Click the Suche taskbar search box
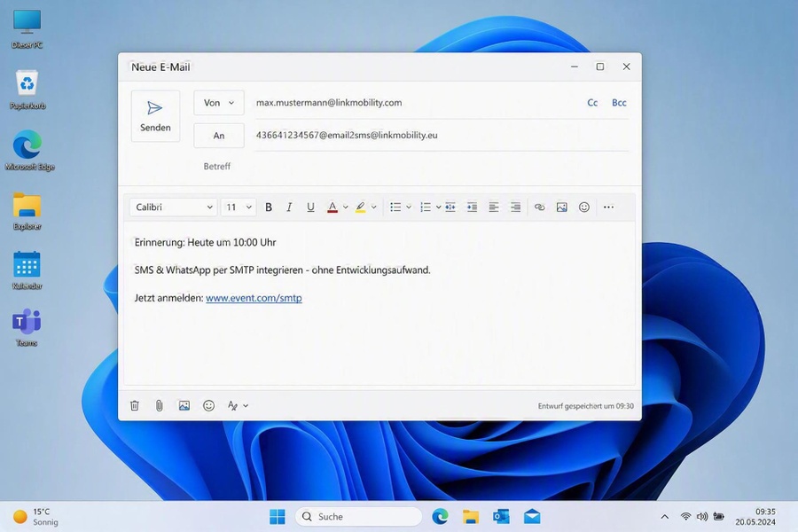Viewport: 798px width, 532px height. click(358, 517)
